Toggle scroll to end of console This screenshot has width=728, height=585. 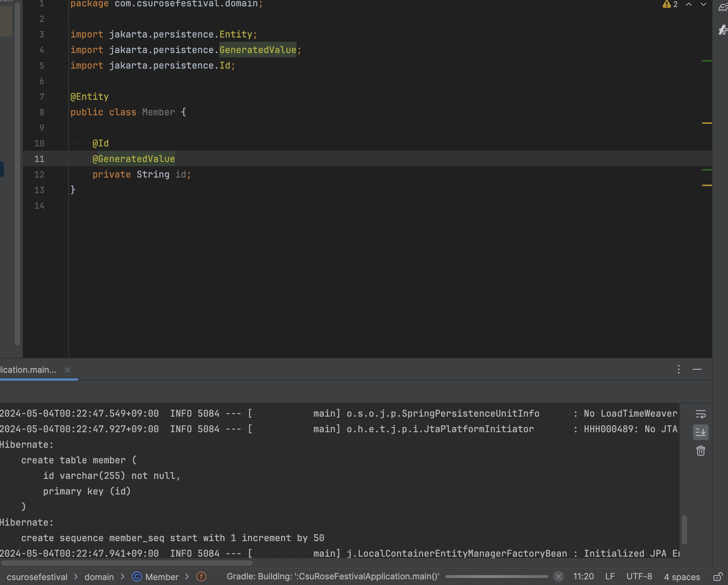700,432
